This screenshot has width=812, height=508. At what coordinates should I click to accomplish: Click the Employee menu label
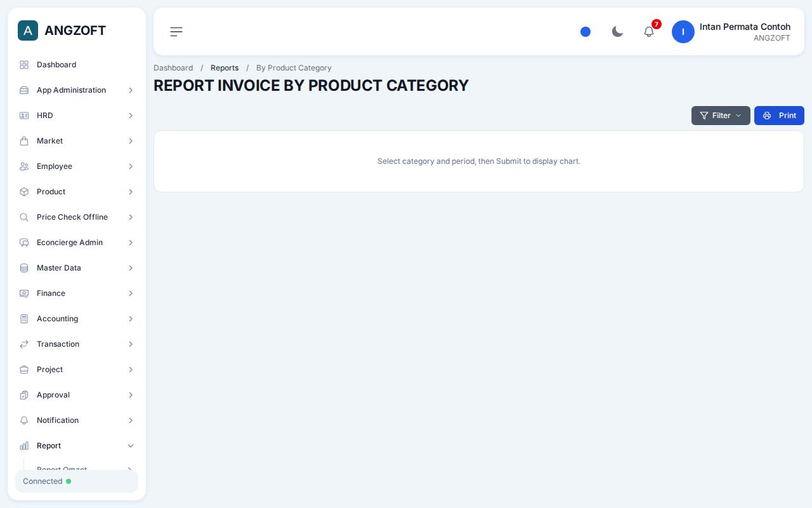click(55, 166)
